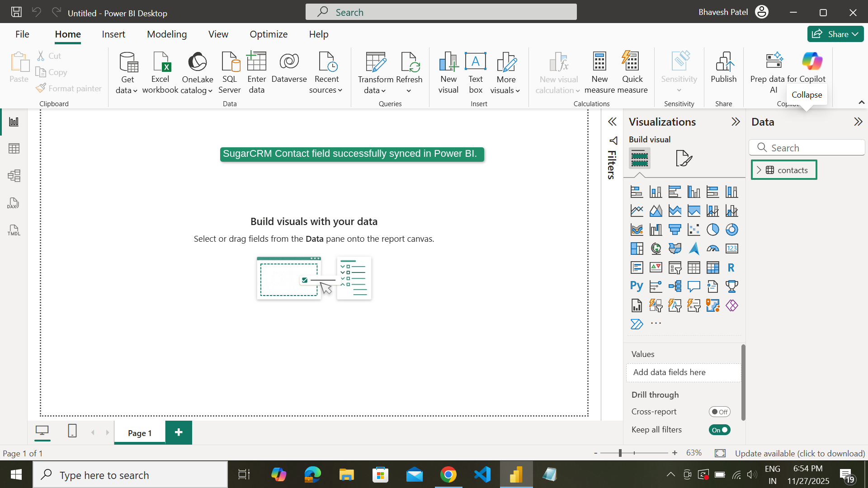
Task: Select the gauge visual
Action: tap(713, 249)
